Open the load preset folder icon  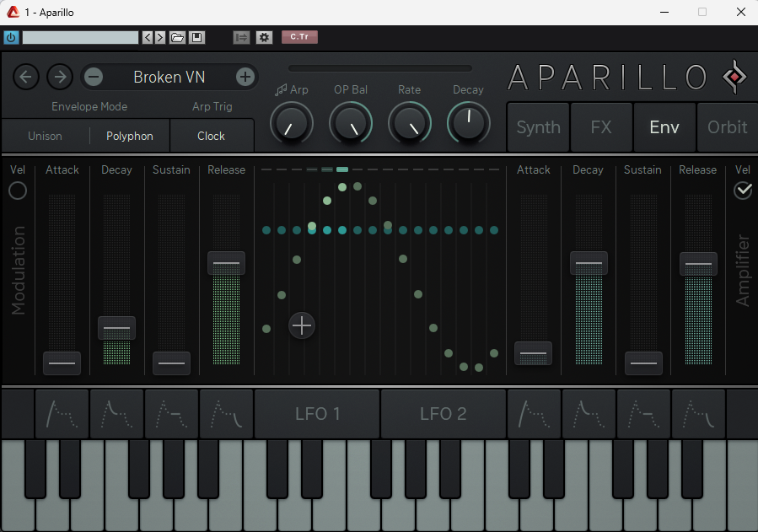tap(177, 37)
